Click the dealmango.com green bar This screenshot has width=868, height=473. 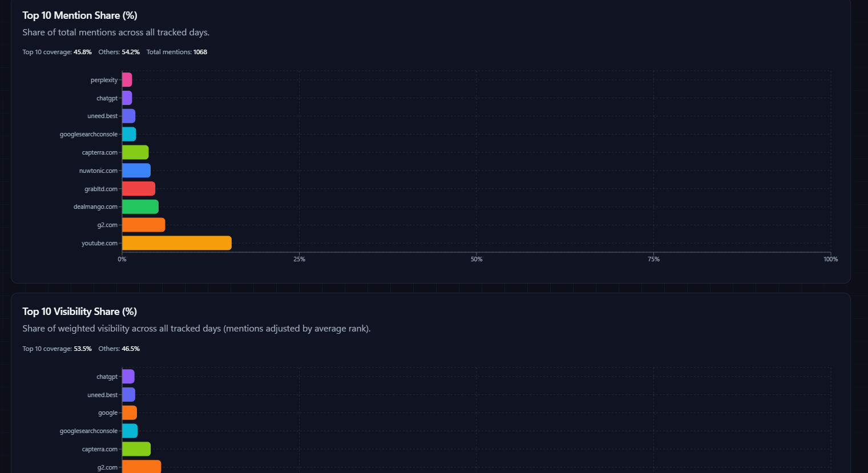tap(140, 207)
